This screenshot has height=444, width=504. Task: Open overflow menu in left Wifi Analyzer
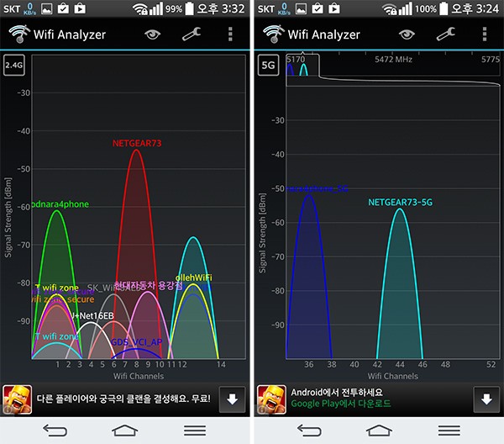[230, 34]
